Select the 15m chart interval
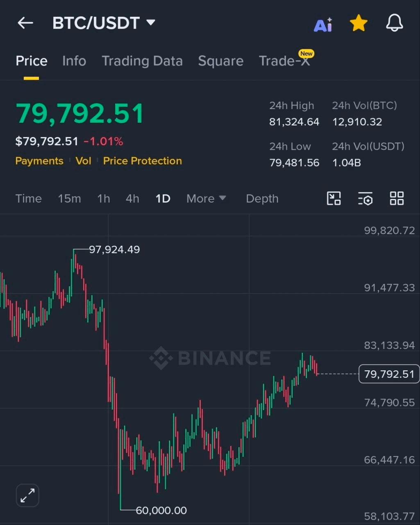 click(x=69, y=199)
